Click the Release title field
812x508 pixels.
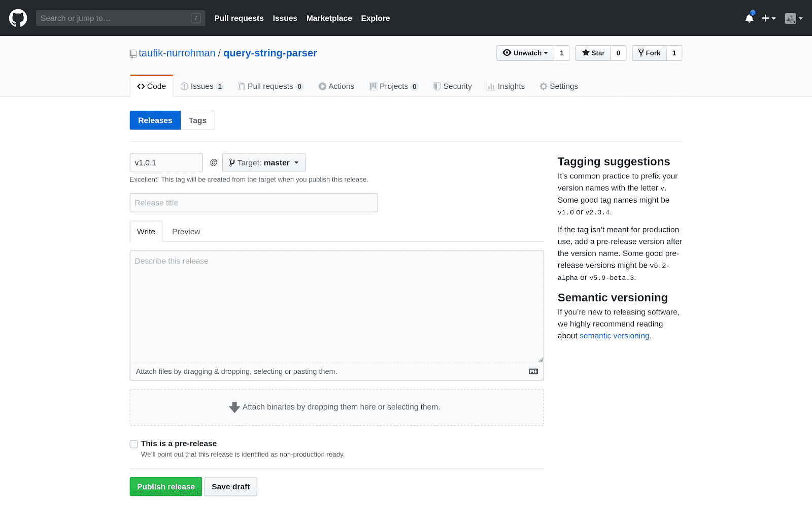(x=254, y=203)
